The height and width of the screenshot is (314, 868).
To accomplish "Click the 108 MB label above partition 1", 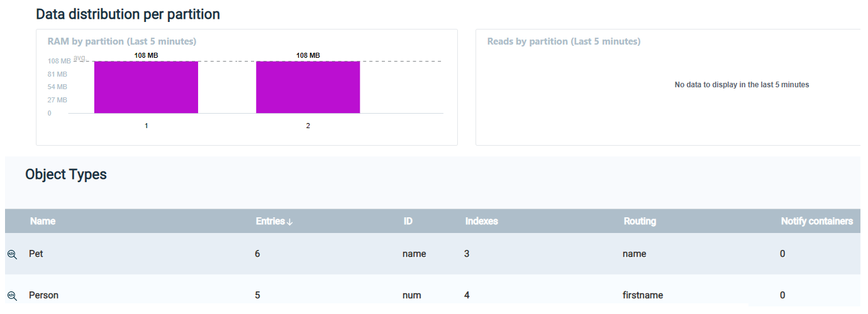I will click(x=146, y=55).
